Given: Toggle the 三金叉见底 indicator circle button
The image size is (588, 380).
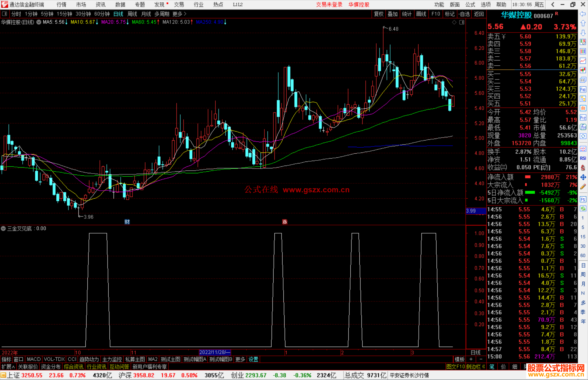Looking at the screenshot, I should coord(3,229).
